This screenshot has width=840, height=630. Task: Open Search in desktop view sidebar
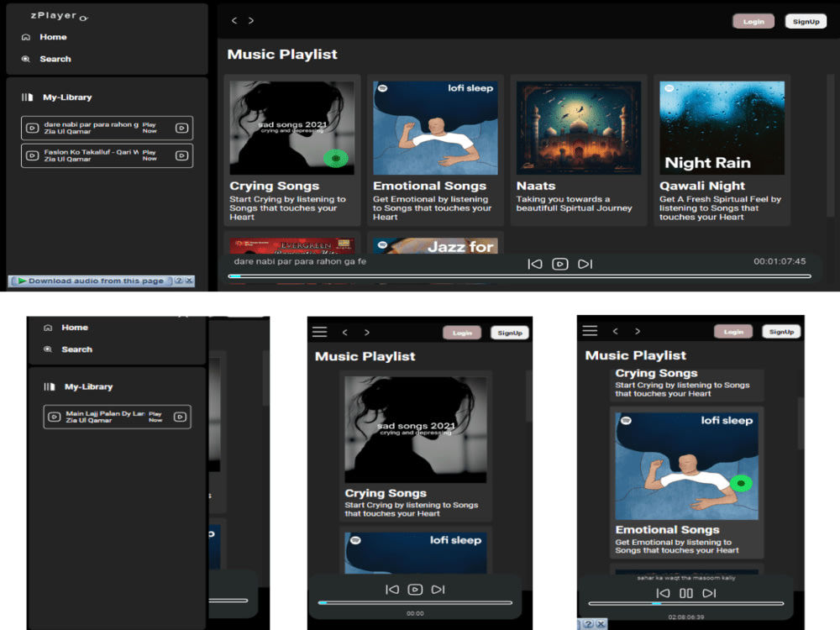point(55,59)
